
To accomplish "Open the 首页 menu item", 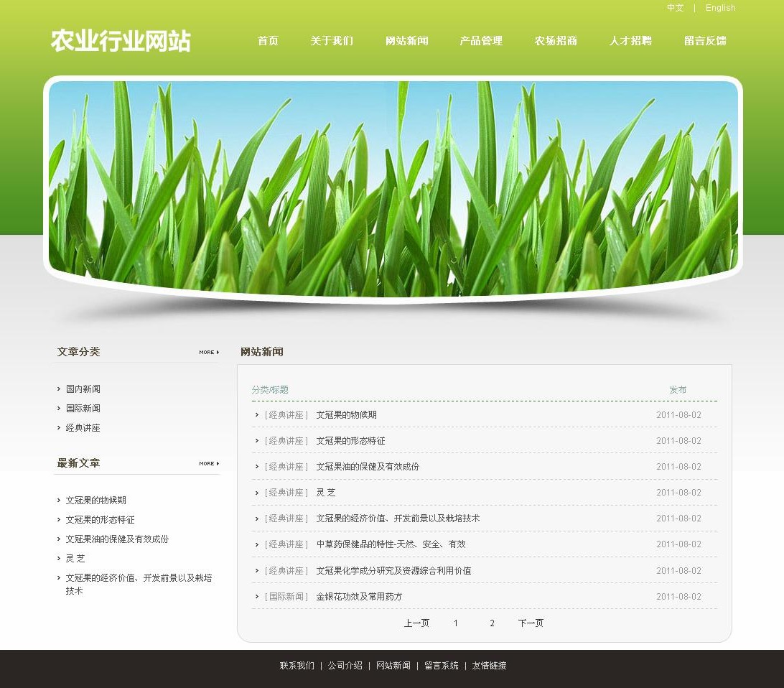I will [x=268, y=41].
